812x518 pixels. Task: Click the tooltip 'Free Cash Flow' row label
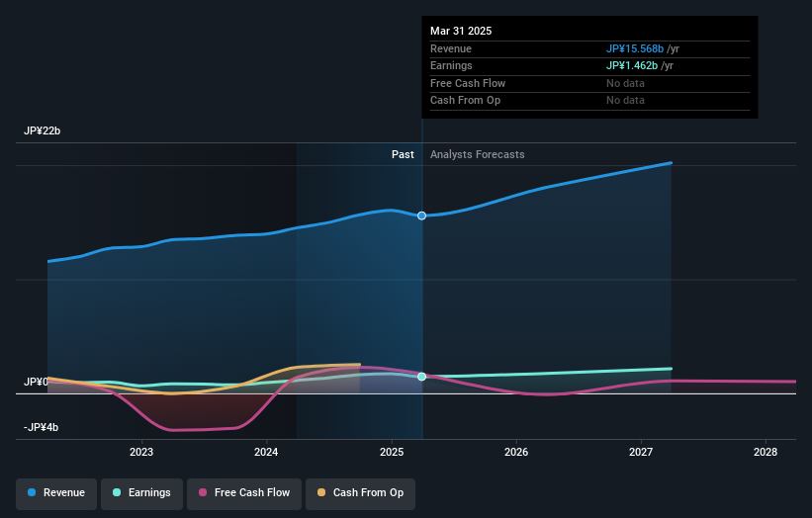coord(468,83)
